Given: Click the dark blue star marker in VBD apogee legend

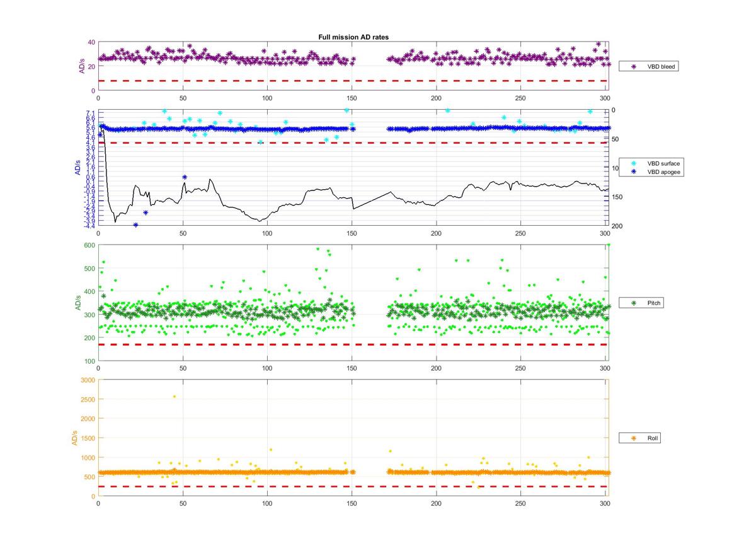Looking at the screenshot, I should pyautogui.click(x=634, y=171).
